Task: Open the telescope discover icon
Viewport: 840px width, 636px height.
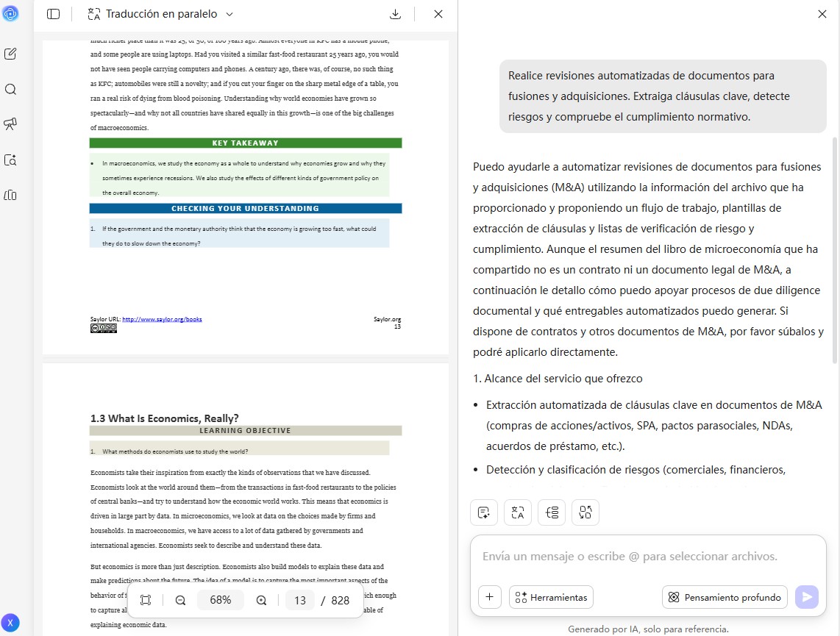Action: coord(10,124)
